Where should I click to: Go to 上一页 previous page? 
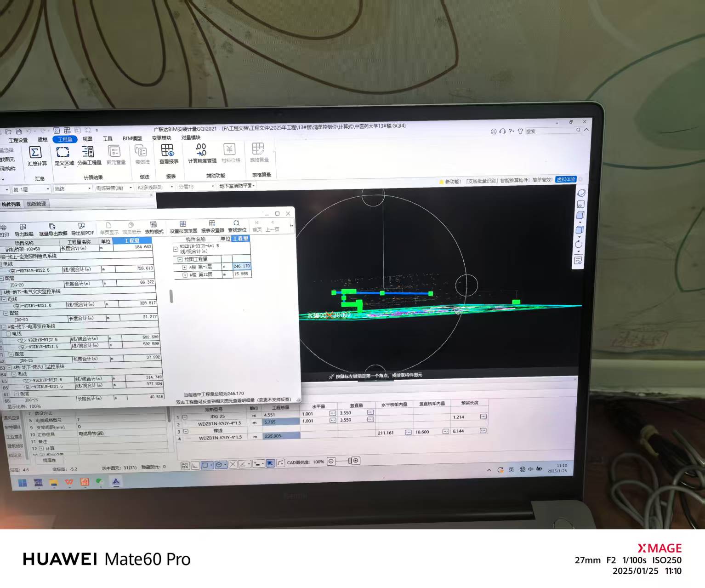click(273, 225)
